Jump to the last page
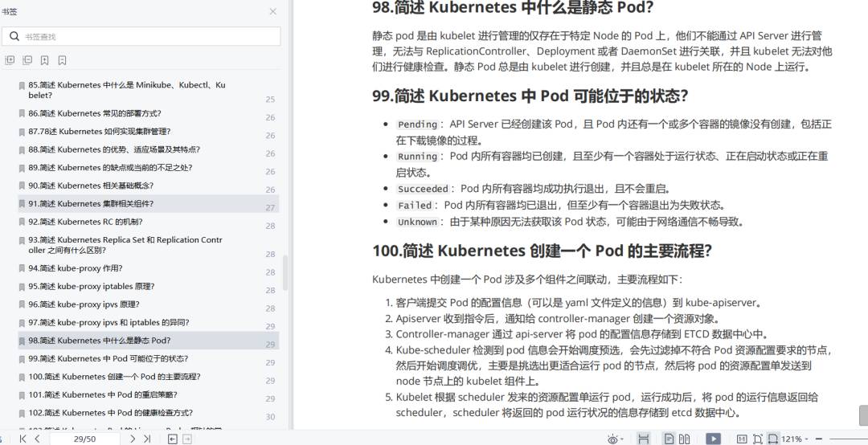 tap(147, 439)
